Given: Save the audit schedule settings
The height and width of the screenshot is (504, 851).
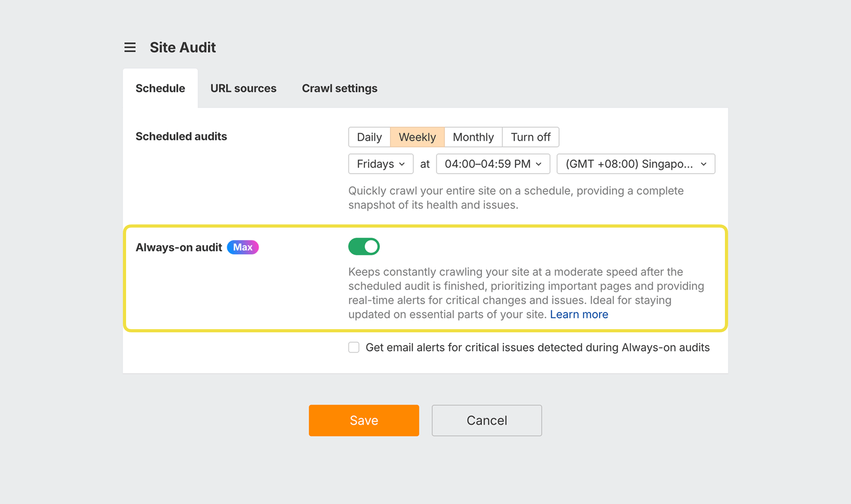Looking at the screenshot, I should pyautogui.click(x=363, y=420).
